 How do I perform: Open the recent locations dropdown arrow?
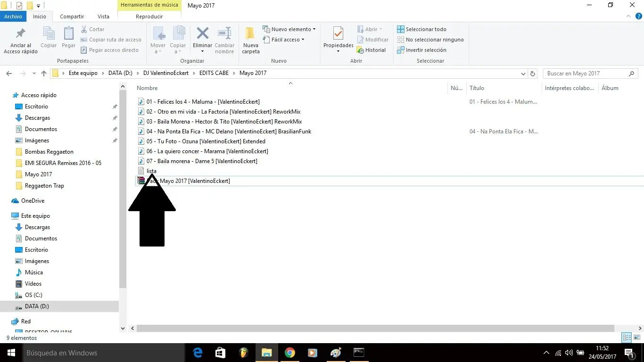(34, 74)
